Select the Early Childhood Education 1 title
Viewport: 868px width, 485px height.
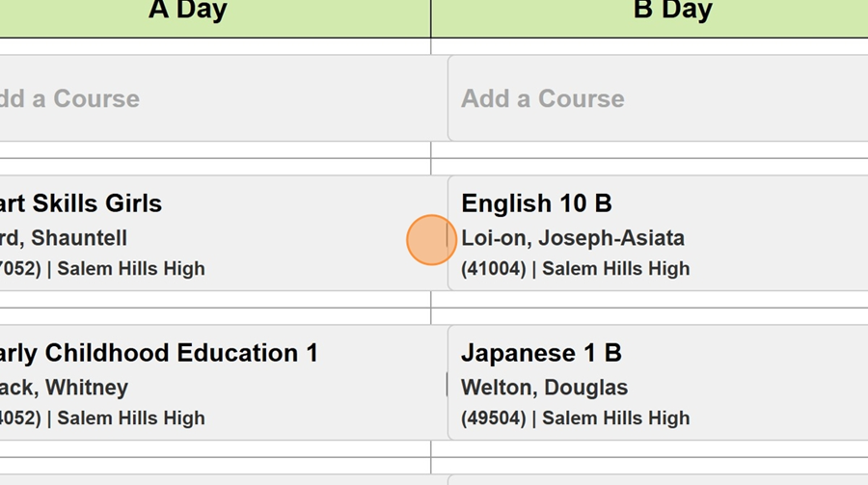[157, 353]
